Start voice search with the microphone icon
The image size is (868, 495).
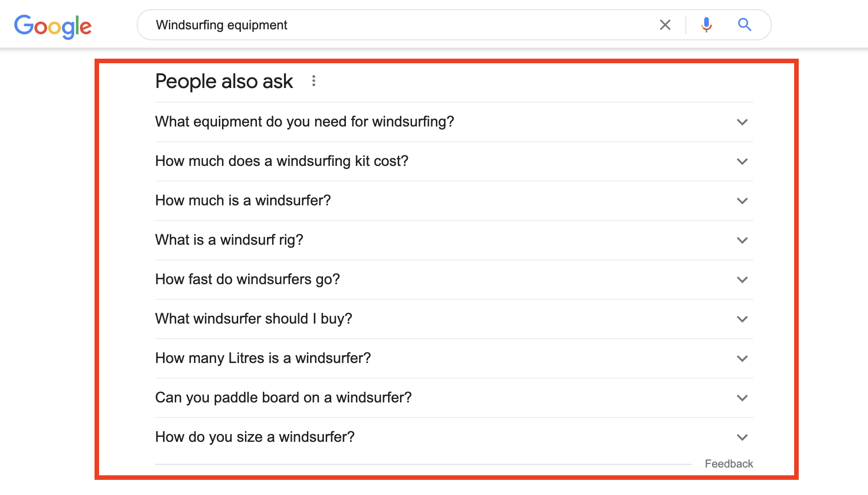(x=707, y=25)
